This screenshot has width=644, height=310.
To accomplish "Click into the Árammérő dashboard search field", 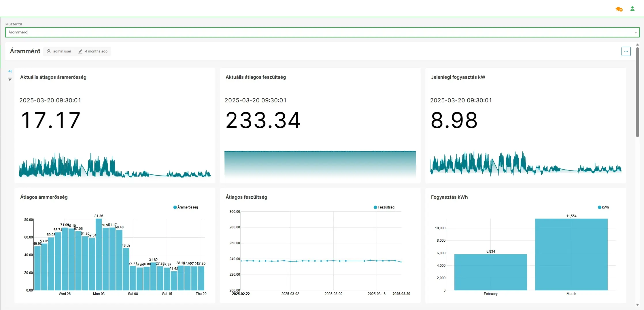I will coord(317,32).
